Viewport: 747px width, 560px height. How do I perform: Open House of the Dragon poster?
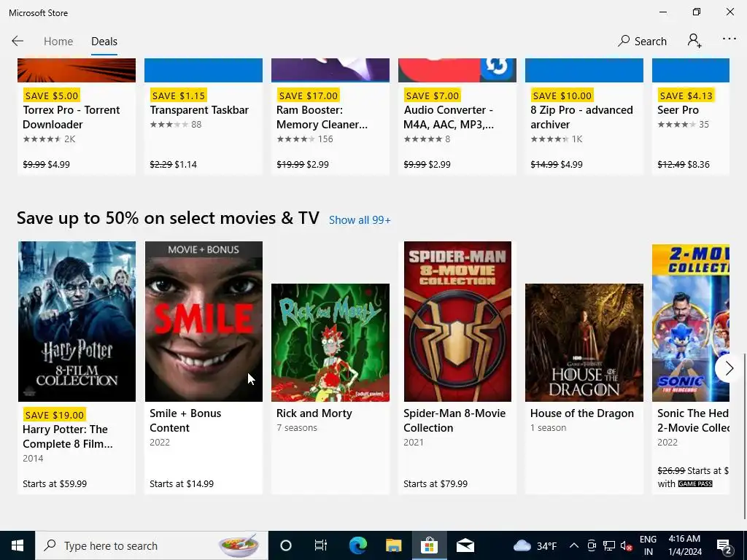(x=584, y=343)
